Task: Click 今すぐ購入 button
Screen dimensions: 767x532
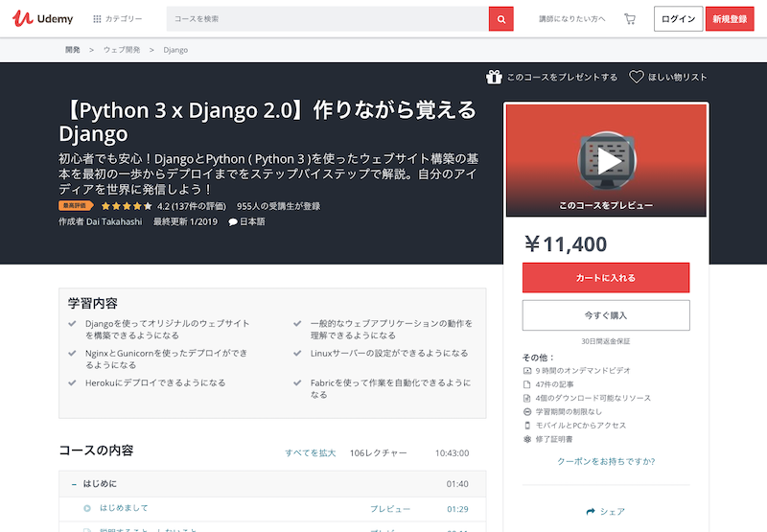Action: pyautogui.click(x=606, y=315)
